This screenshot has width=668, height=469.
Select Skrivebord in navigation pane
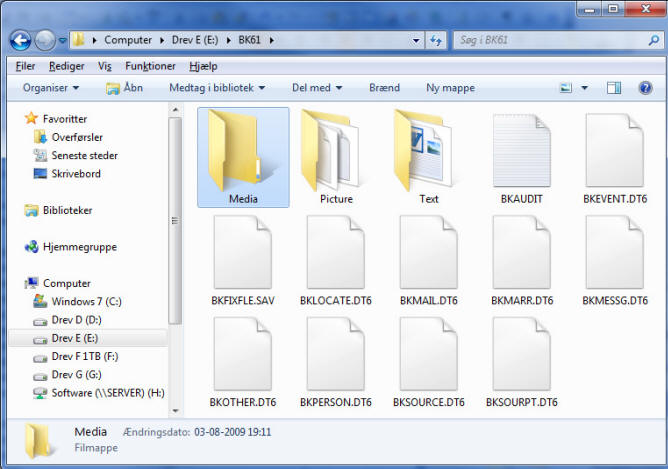(76, 174)
